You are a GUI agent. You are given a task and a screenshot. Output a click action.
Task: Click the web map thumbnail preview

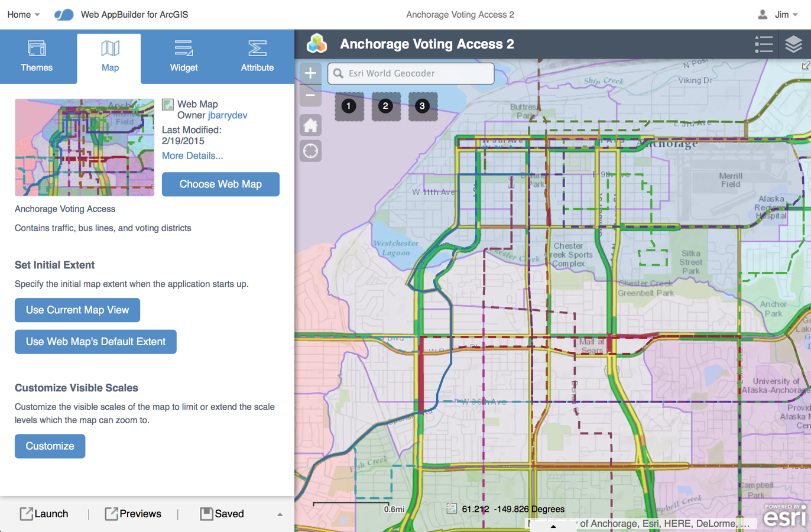tap(85, 147)
